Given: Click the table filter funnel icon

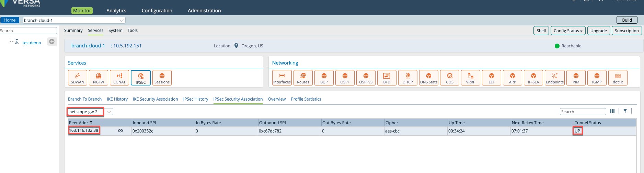Looking at the screenshot, I should 625,111.
